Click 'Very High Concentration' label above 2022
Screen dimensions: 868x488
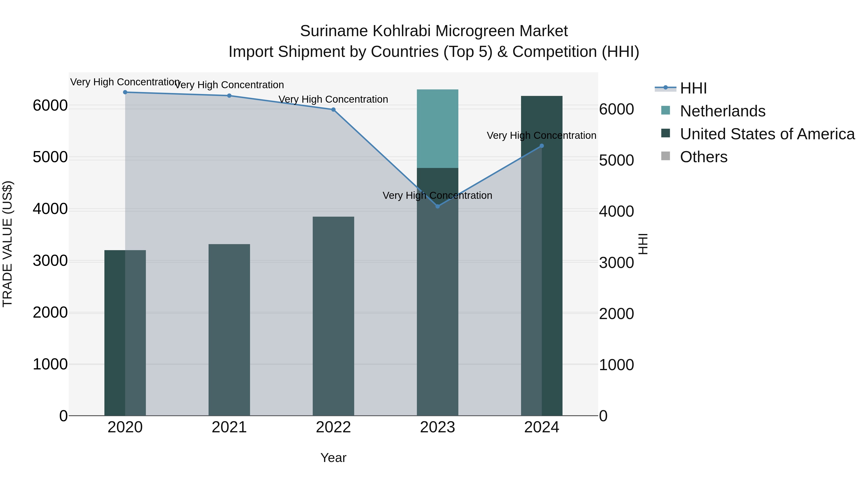[x=333, y=99]
